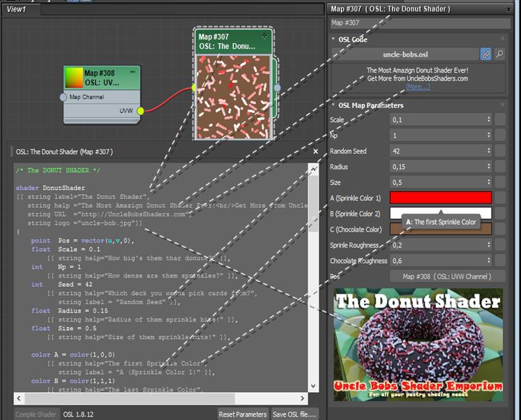Close the OSL Donut Shader code editor
Screen dimensions: 521x420
coord(315,151)
